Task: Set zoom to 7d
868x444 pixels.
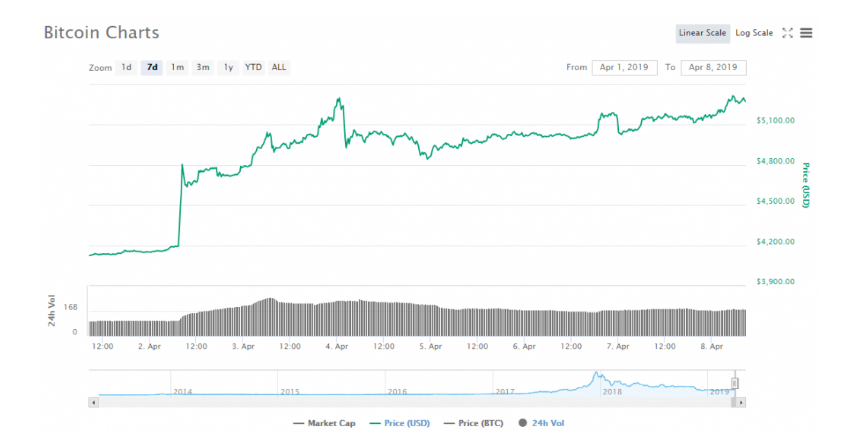Action: coord(152,68)
